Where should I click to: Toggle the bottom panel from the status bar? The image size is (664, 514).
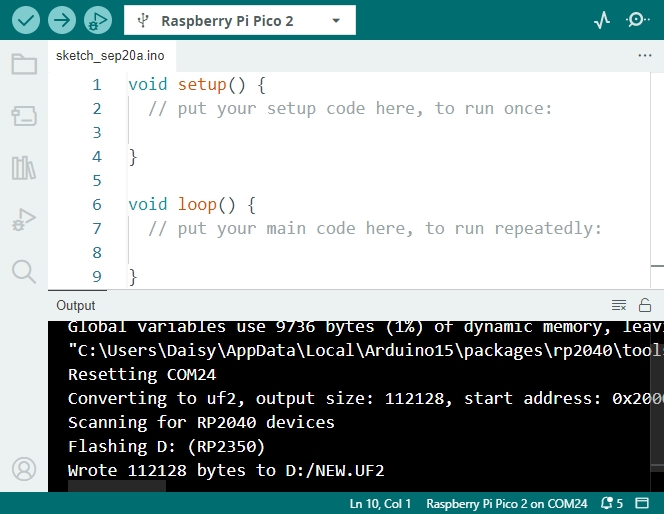pyautogui.click(x=642, y=503)
